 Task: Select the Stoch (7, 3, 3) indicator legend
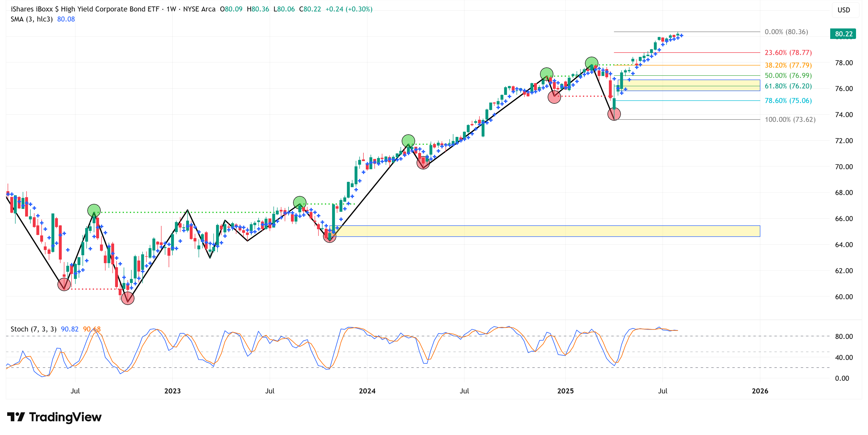pos(33,329)
